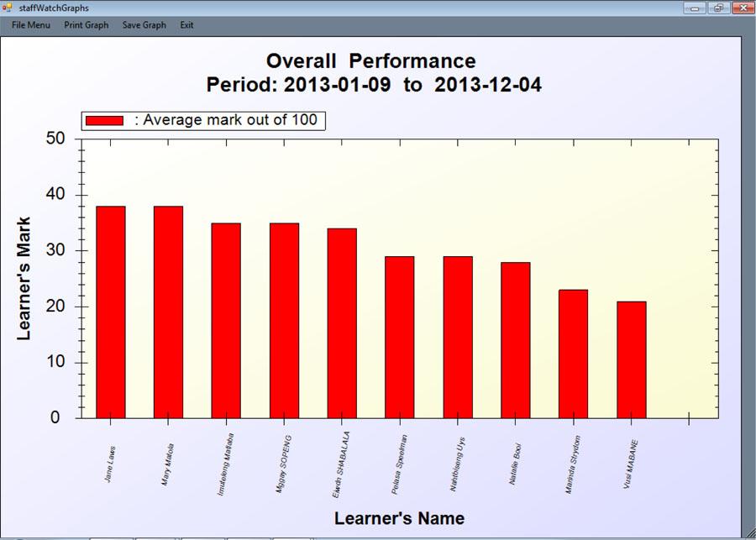This screenshot has height=540, width=756.
Task: Click the staffWatchGraphs title bar app icon
Action: tap(8, 8)
